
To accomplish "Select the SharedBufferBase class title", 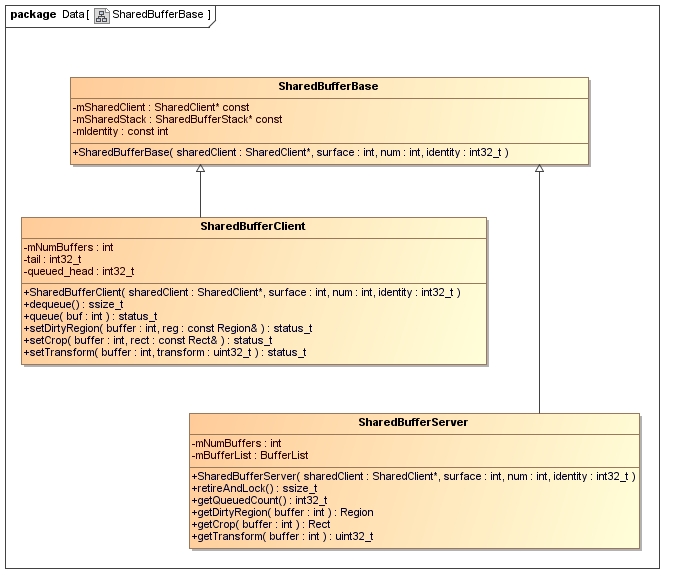I will (328, 86).
